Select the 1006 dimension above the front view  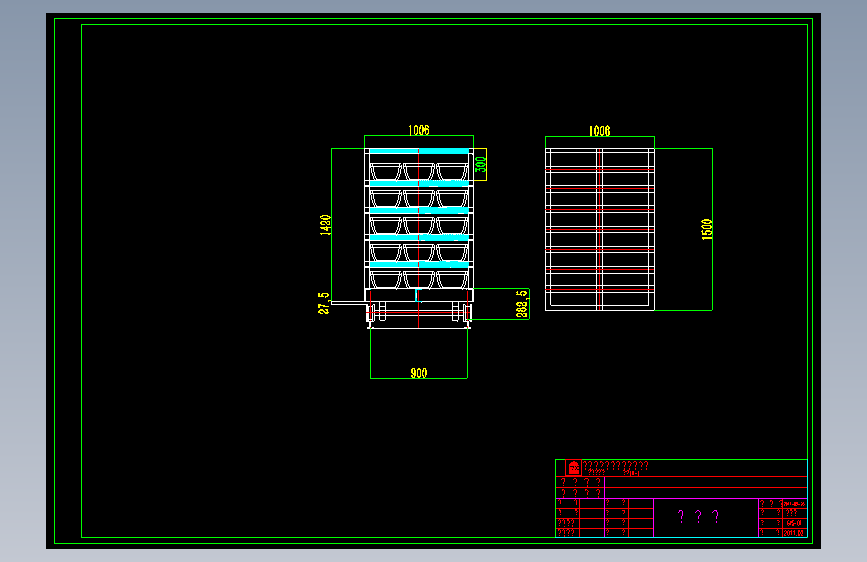(419, 130)
